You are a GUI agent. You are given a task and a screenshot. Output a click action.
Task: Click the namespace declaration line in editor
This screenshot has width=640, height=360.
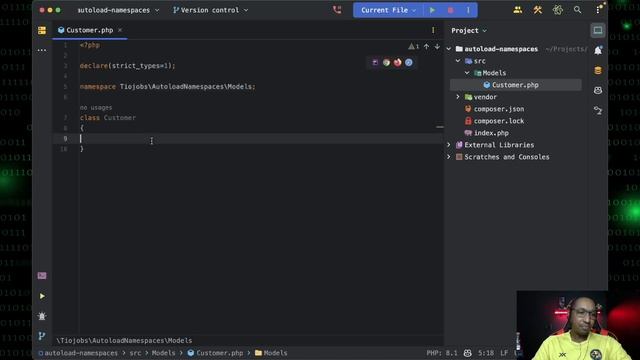click(x=167, y=87)
